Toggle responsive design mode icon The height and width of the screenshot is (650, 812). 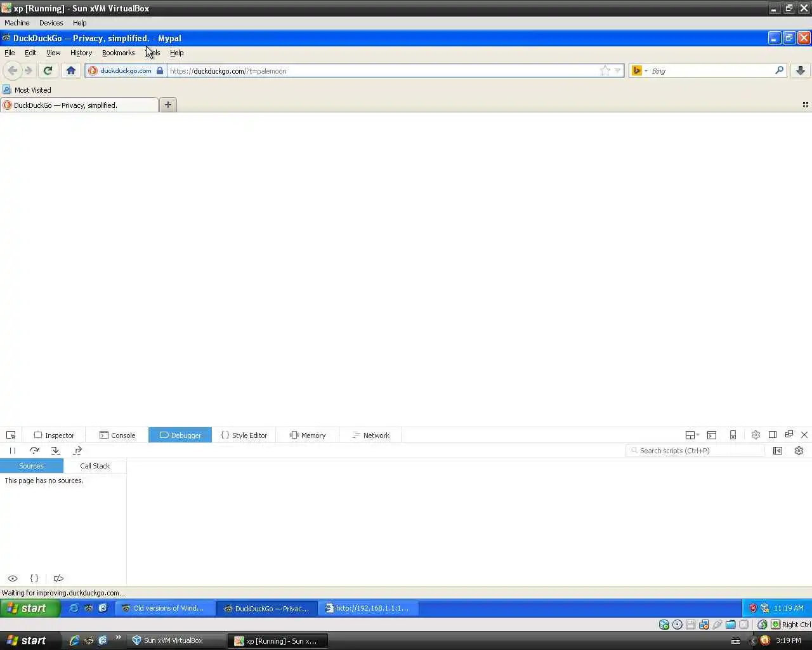tap(733, 435)
